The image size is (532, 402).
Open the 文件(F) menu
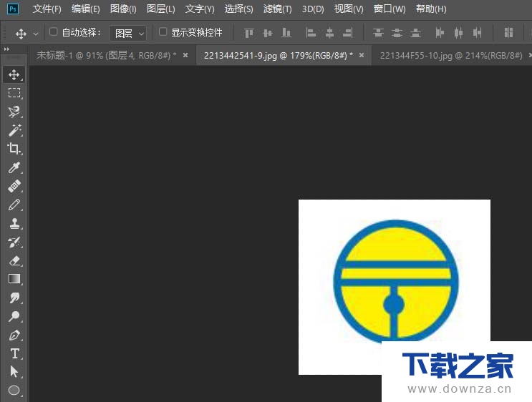pos(47,9)
